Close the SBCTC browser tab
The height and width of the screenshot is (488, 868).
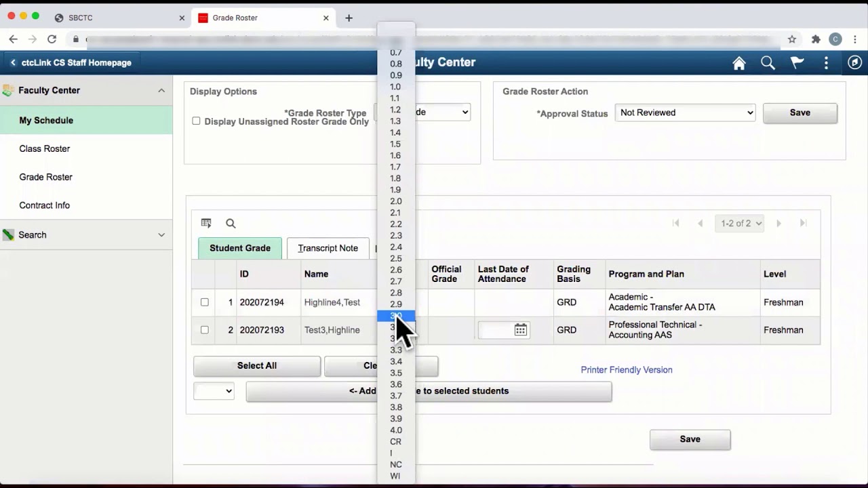182,18
